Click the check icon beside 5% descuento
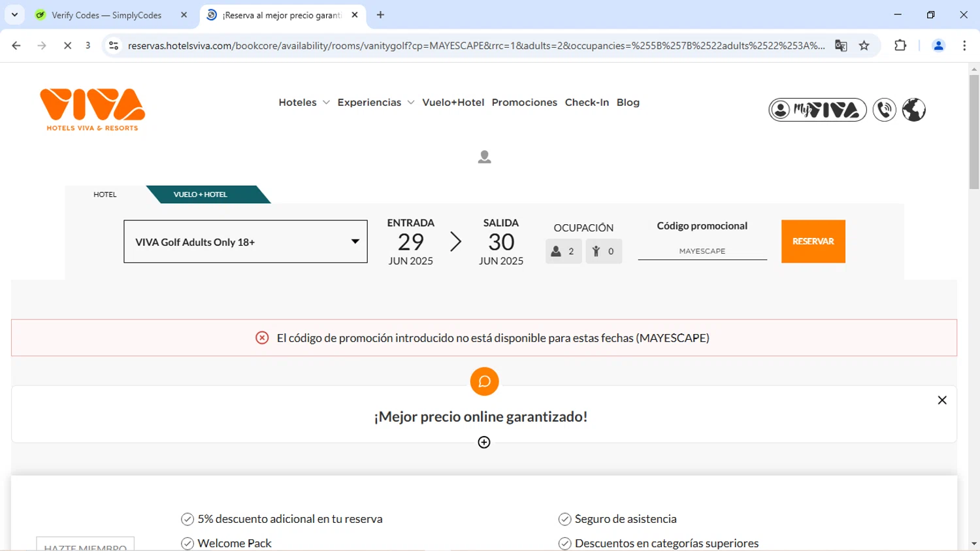 pyautogui.click(x=188, y=519)
